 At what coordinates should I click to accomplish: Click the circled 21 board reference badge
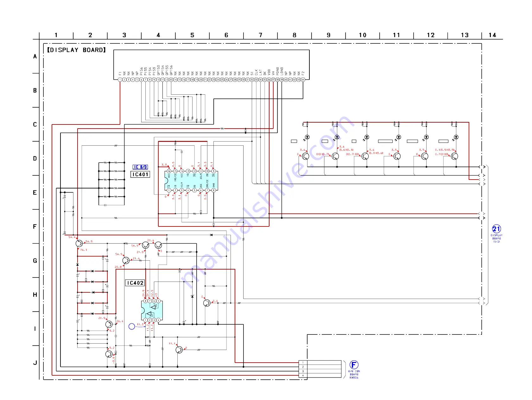[x=497, y=229]
